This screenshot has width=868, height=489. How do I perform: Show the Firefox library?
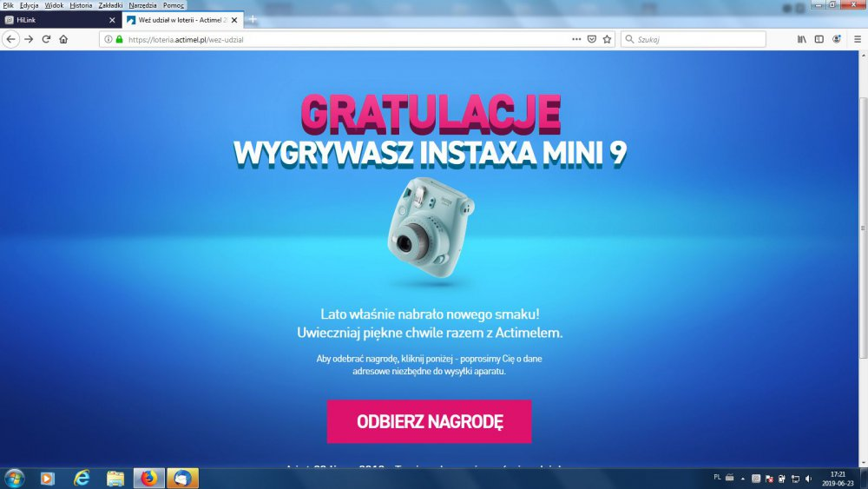pos(802,39)
